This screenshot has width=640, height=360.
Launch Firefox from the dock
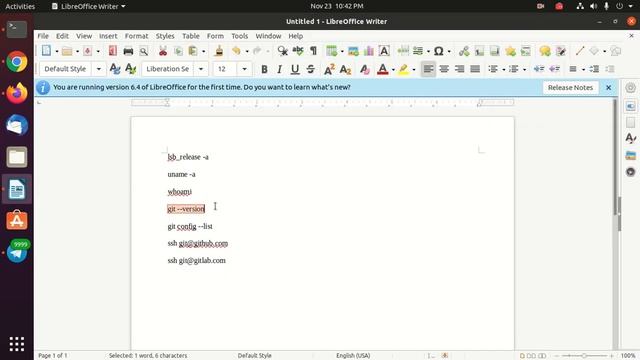(x=17, y=93)
